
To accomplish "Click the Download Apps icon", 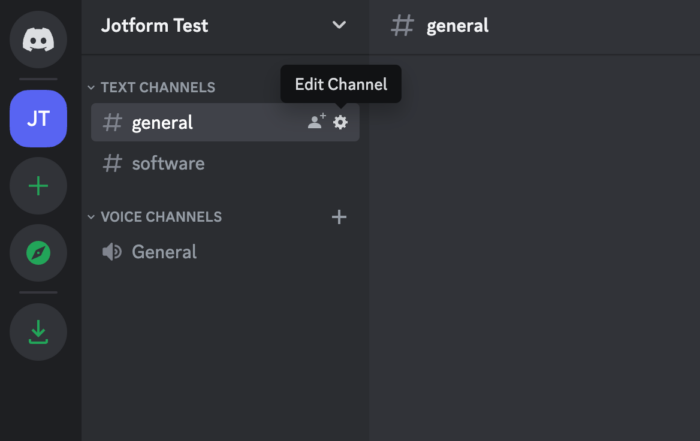I will [x=38, y=331].
